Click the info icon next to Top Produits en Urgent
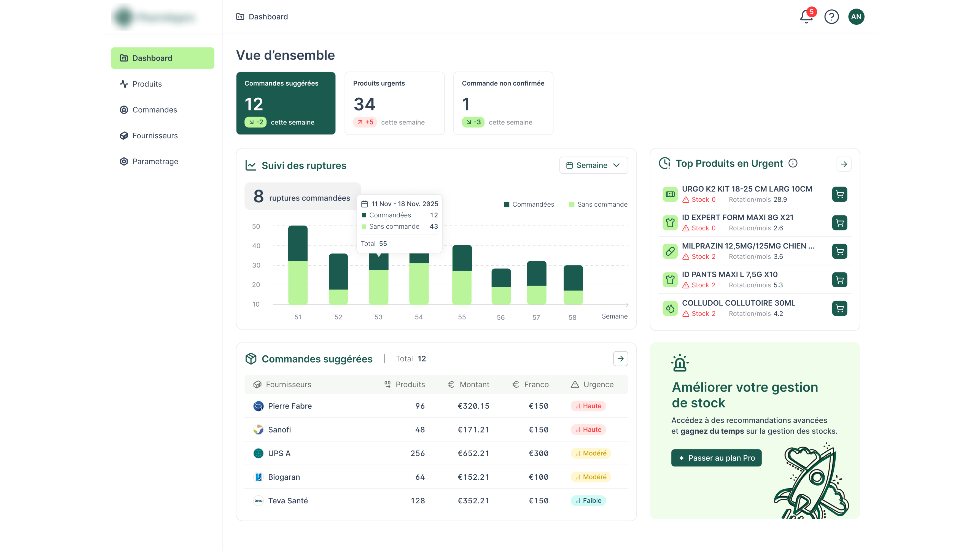Image resolution: width=980 pixels, height=551 pixels. point(794,163)
